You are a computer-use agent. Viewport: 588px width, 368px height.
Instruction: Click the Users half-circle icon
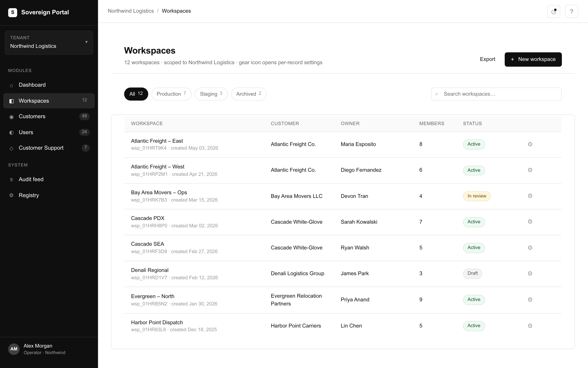(x=11, y=133)
